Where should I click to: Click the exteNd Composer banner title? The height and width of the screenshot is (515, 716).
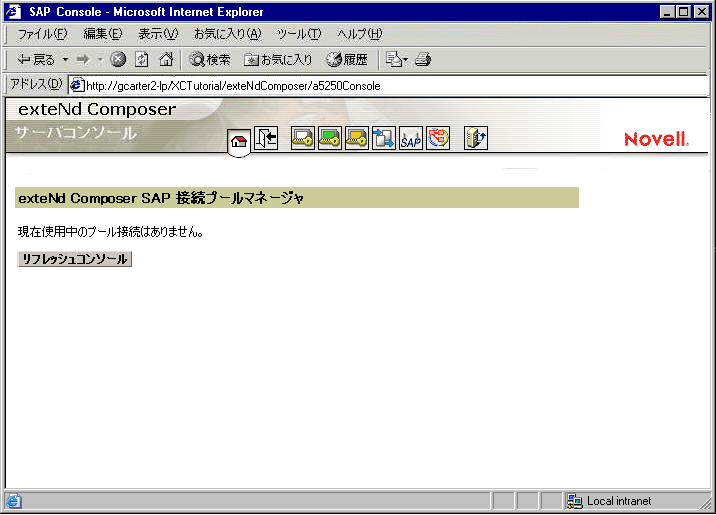point(97,110)
